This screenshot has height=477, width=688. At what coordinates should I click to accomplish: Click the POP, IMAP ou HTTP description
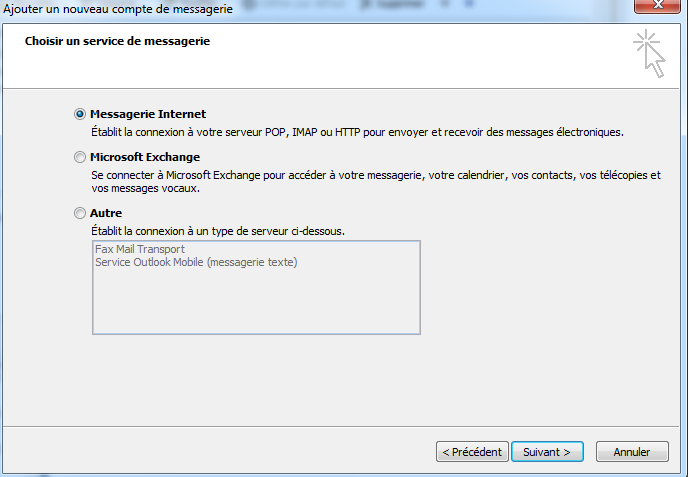tap(357, 132)
